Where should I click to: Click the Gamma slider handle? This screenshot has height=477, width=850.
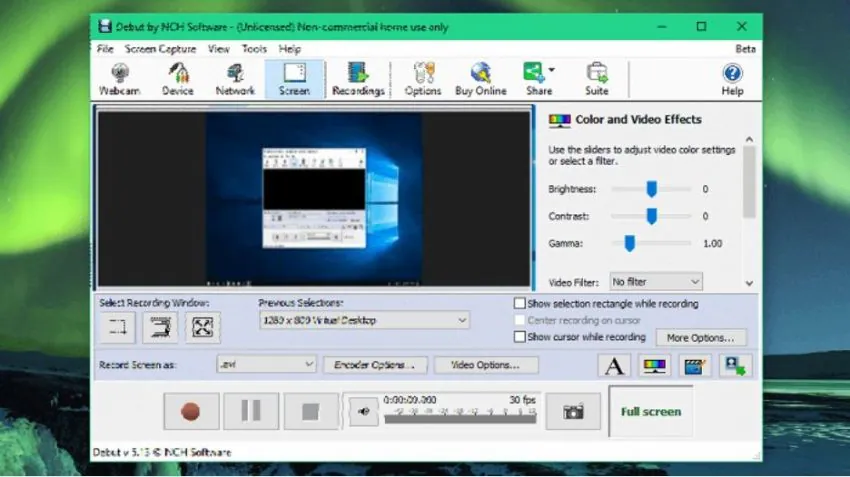pos(629,243)
